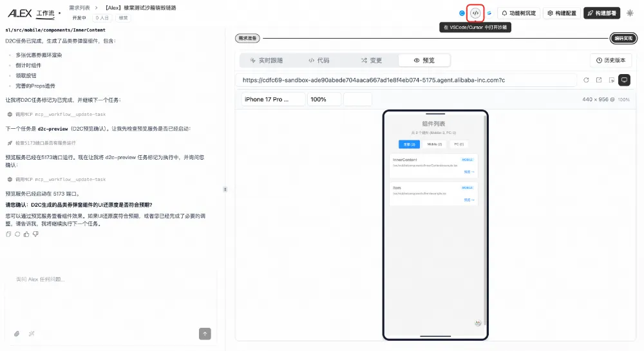This screenshot has width=644, height=351.
Task: Click the sl/src/mobile/components/InnerContent path text
Action: click(x=55, y=30)
